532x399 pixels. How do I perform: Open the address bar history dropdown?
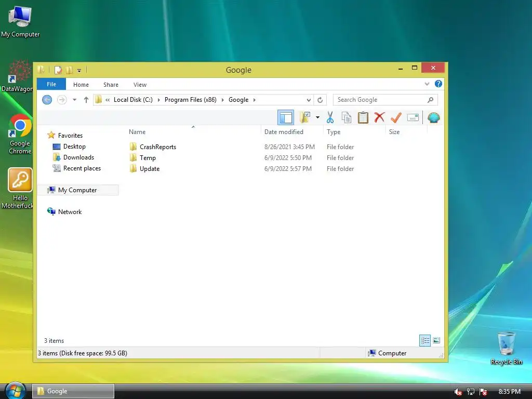[x=309, y=100]
